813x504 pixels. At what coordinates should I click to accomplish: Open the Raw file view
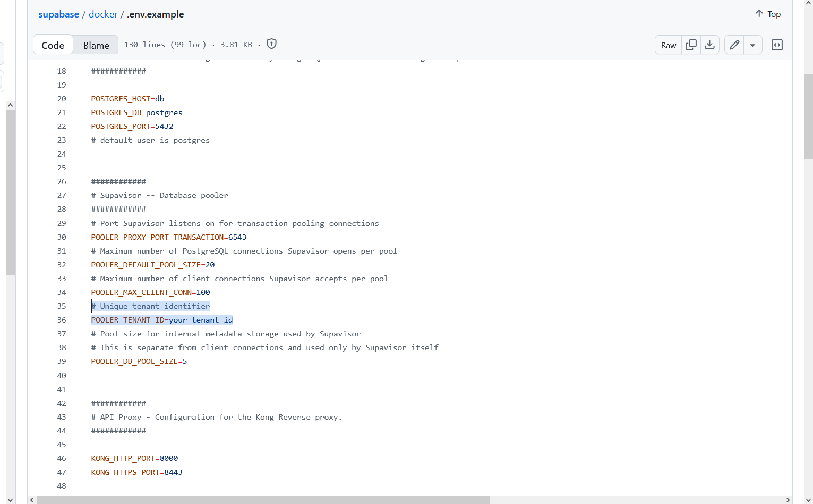pyautogui.click(x=669, y=45)
